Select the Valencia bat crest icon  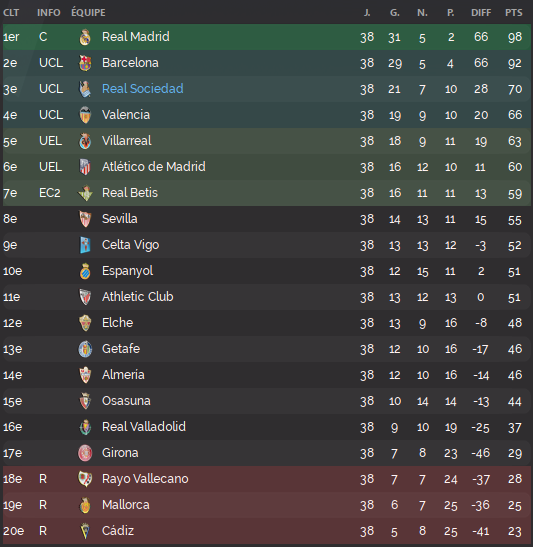[x=85, y=115]
